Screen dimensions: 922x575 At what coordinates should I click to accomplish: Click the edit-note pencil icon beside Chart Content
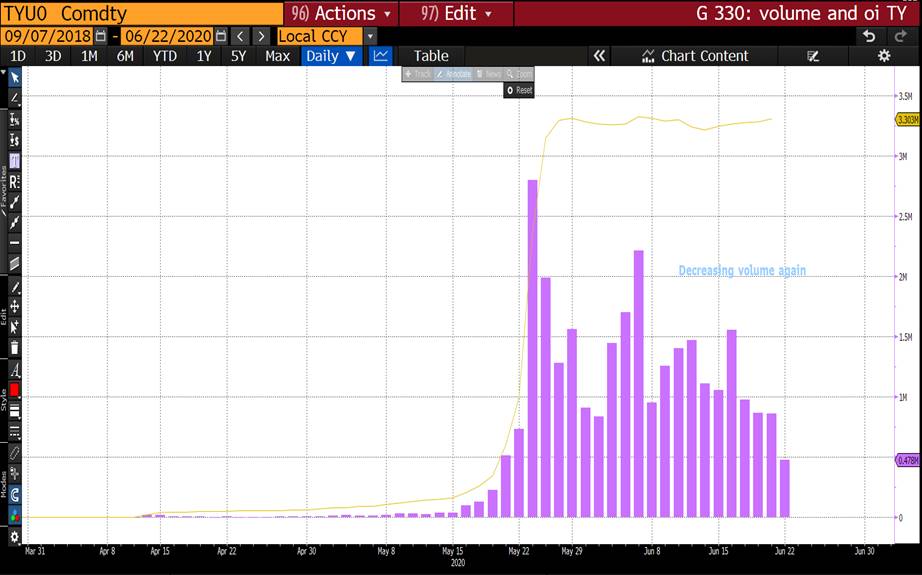pyautogui.click(x=813, y=56)
